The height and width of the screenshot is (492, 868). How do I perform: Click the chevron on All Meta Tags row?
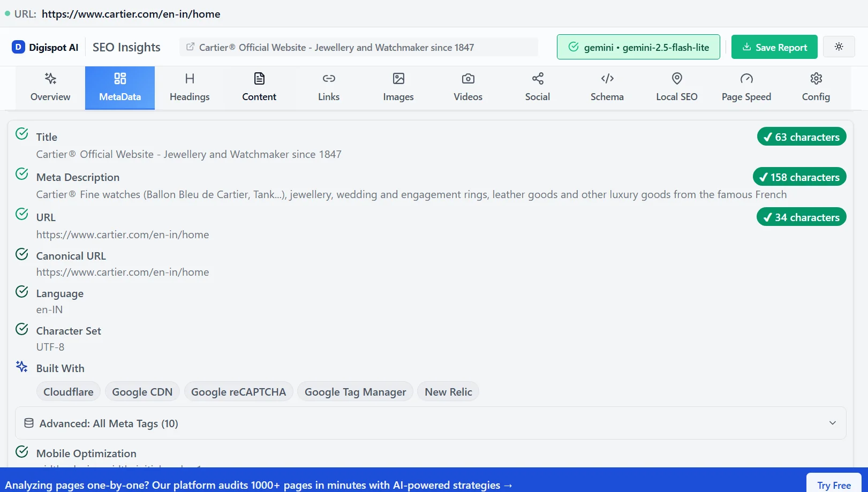coord(833,423)
